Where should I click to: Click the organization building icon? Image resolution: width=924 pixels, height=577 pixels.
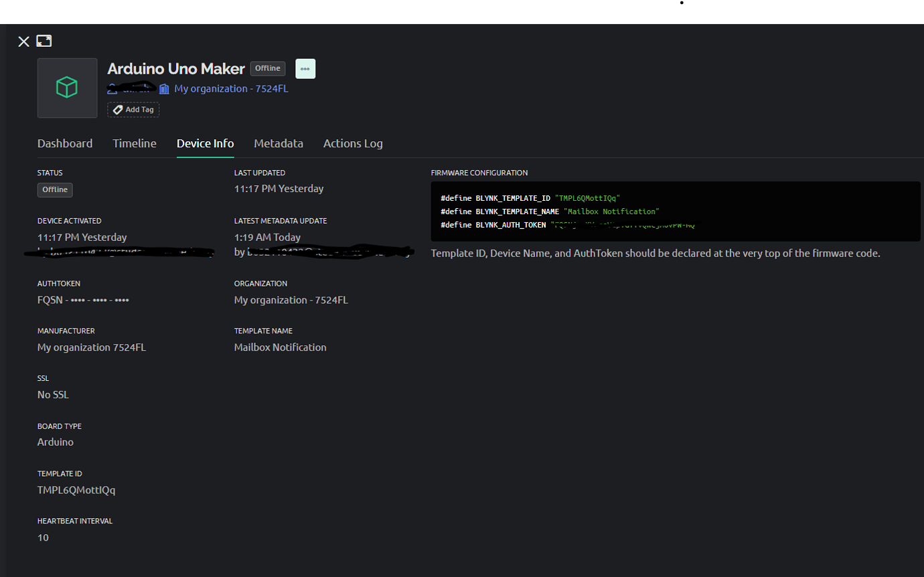[164, 88]
